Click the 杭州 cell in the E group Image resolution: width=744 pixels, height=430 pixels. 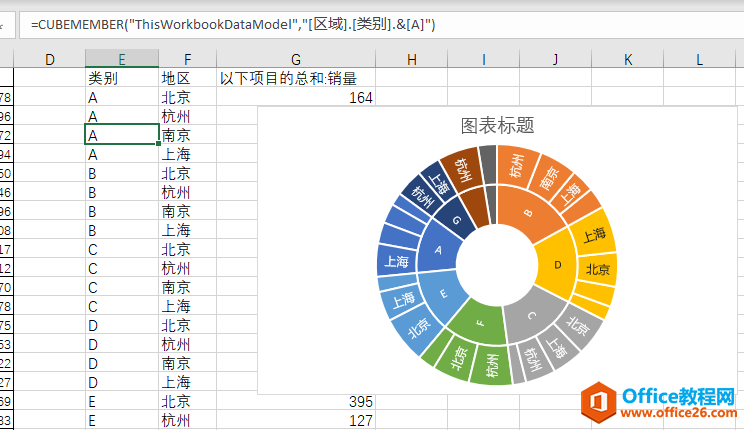pyautogui.click(x=187, y=421)
